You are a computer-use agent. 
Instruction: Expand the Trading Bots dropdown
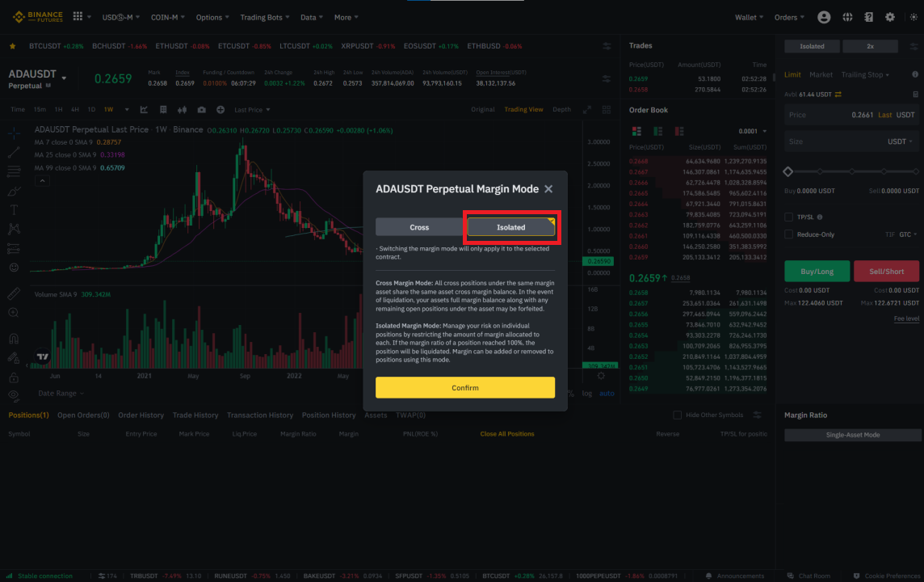click(x=265, y=17)
